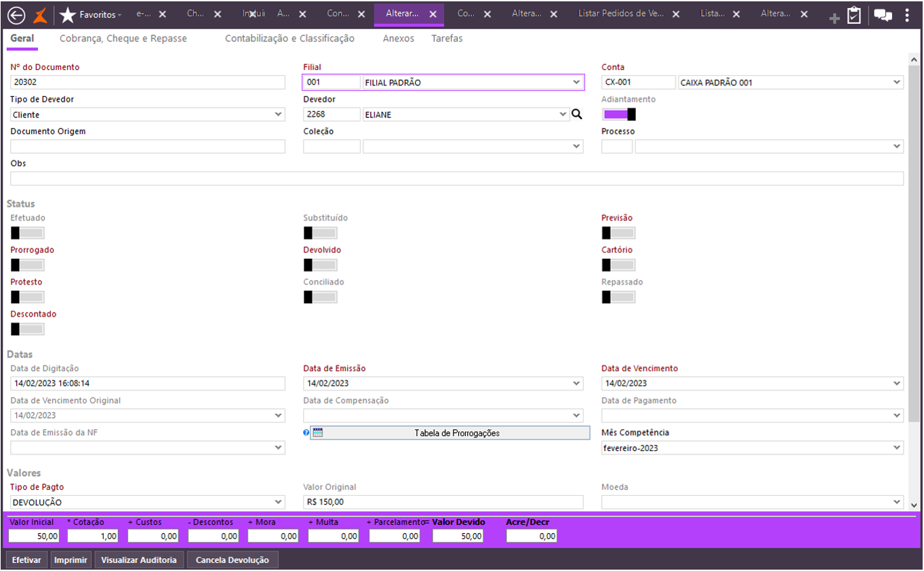Image resolution: width=924 pixels, height=571 pixels.
Task: Open the Favoritos star menu
Action: [91, 14]
